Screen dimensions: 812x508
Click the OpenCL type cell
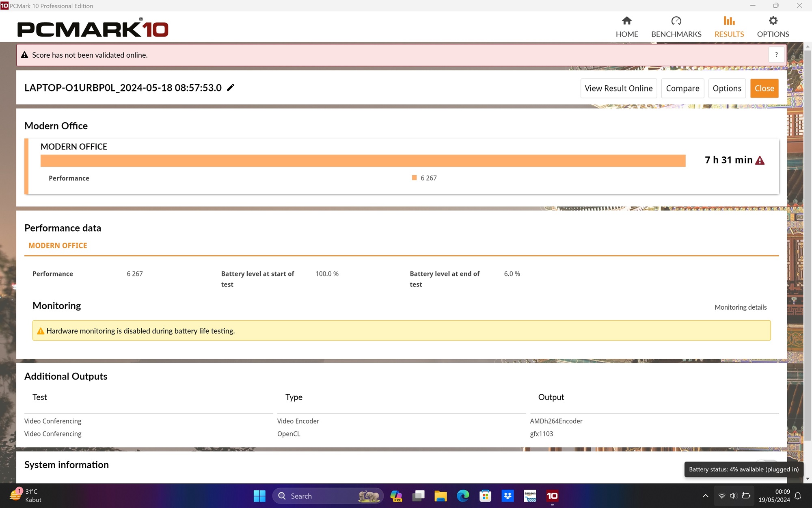[289, 434]
